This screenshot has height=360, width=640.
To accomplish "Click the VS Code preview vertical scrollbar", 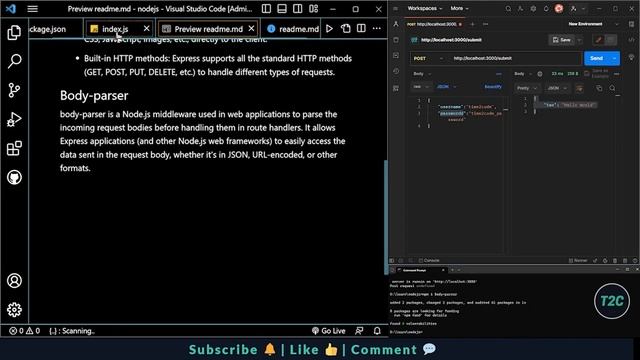I will [386, 216].
